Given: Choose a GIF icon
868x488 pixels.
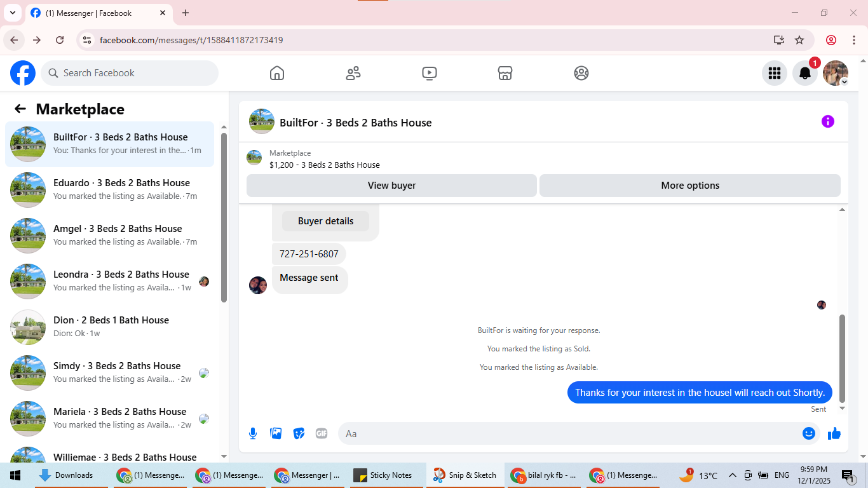Looking at the screenshot, I should coord(322,433).
